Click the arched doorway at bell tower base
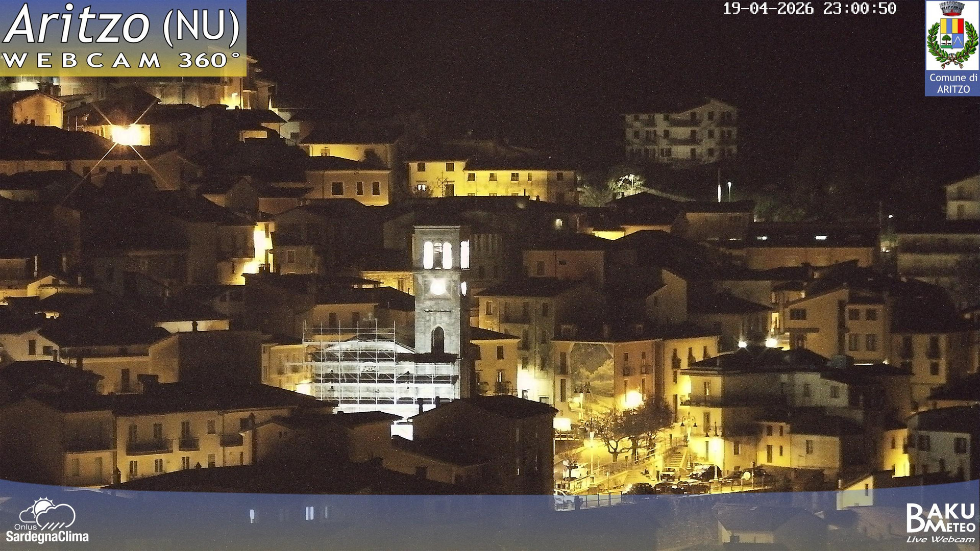980x551 pixels. tap(438, 339)
